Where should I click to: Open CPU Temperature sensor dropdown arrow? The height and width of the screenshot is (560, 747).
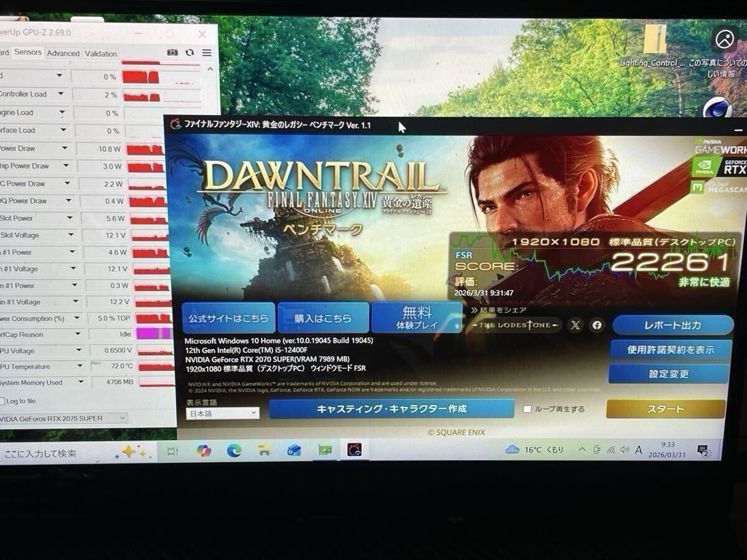tap(80, 366)
